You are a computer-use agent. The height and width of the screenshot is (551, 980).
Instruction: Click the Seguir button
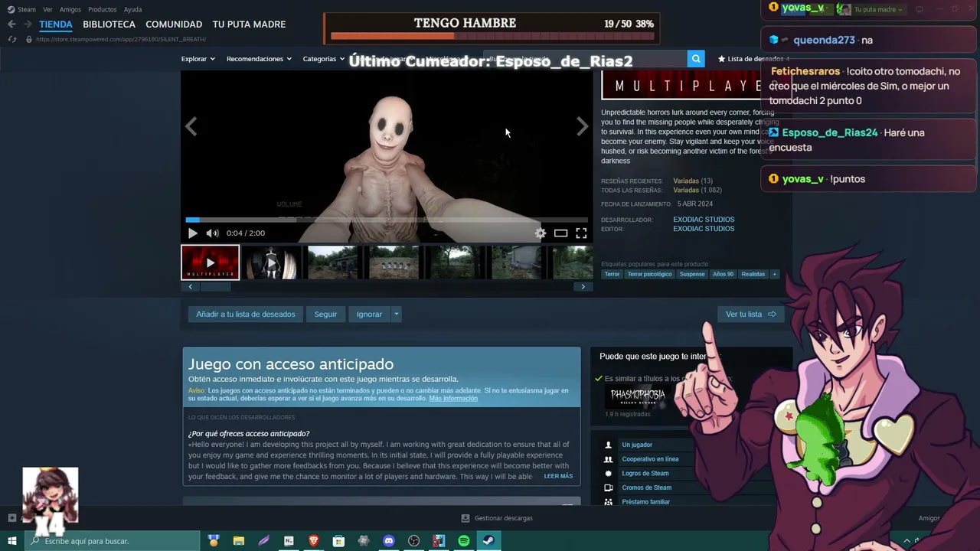tap(325, 314)
